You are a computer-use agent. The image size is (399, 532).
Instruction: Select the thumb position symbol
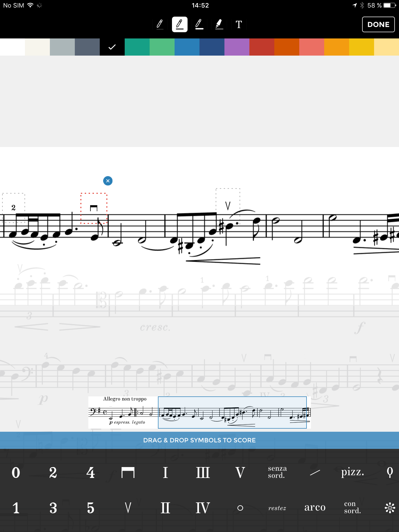coord(390,473)
